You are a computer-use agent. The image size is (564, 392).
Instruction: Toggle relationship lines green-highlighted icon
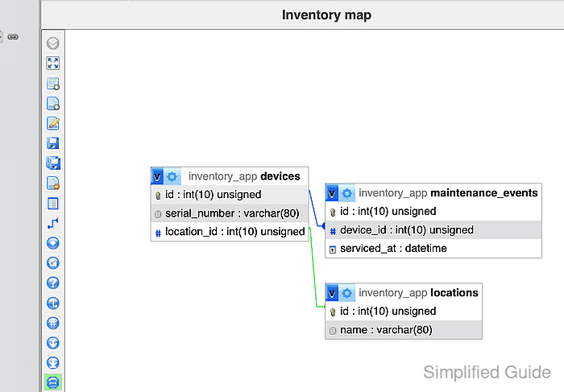[x=53, y=382]
